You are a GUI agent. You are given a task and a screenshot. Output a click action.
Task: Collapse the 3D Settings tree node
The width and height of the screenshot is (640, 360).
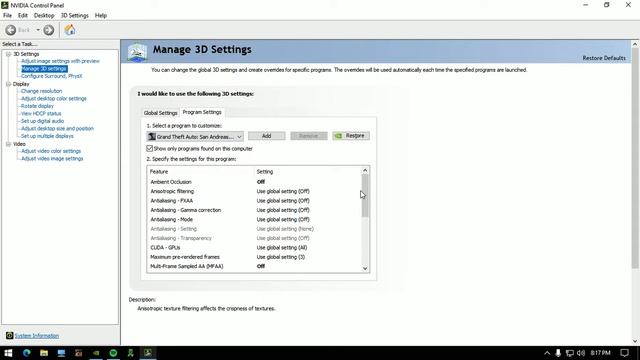8,54
